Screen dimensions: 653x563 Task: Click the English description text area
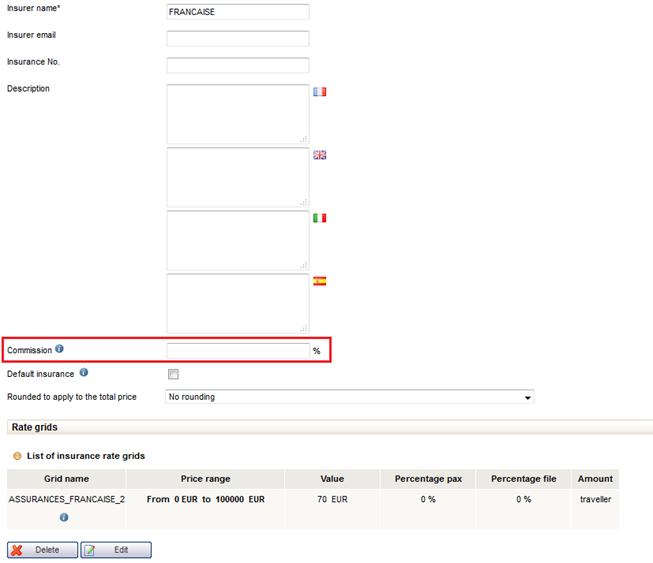click(x=237, y=177)
